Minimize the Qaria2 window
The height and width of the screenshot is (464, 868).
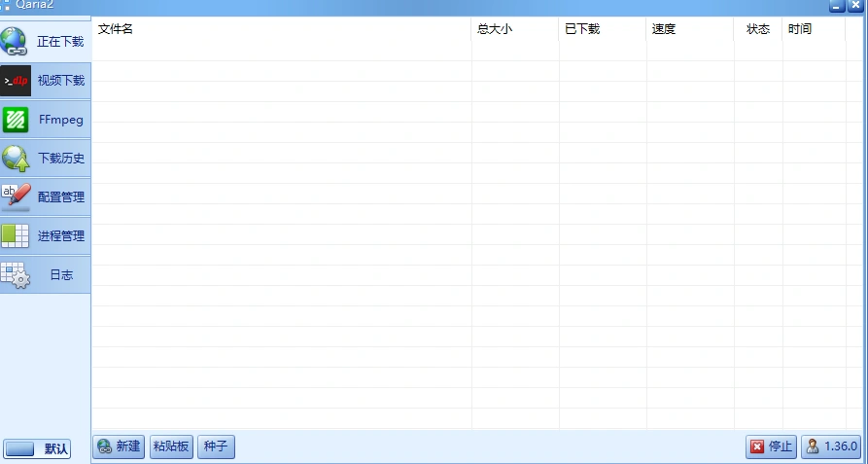tap(837, 6)
